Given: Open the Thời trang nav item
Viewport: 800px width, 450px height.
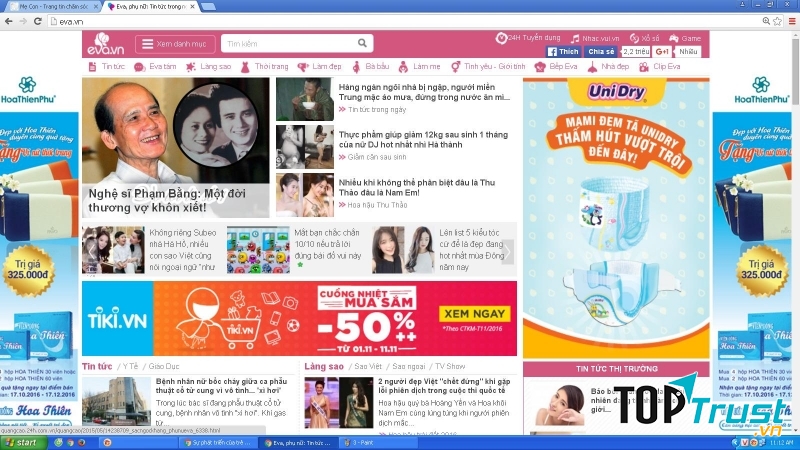Looking at the screenshot, I should [x=271, y=66].
